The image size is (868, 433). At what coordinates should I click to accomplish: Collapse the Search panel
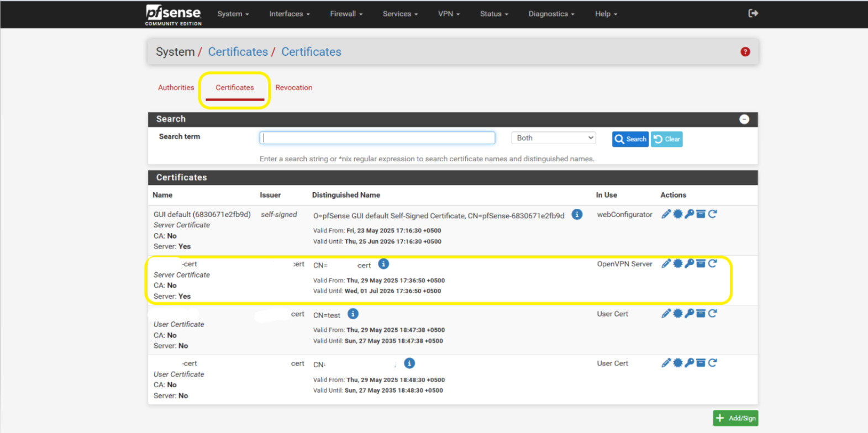[x=744, y=119]
